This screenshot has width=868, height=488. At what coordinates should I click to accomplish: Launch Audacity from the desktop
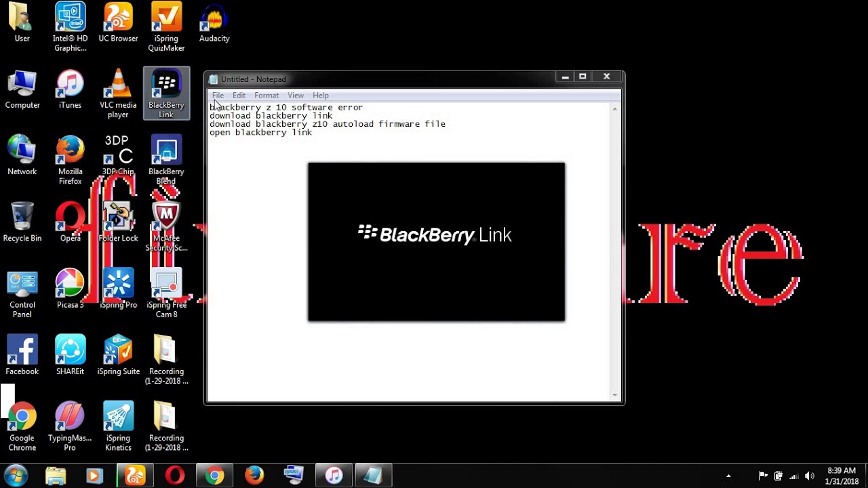tap(214, 23)
